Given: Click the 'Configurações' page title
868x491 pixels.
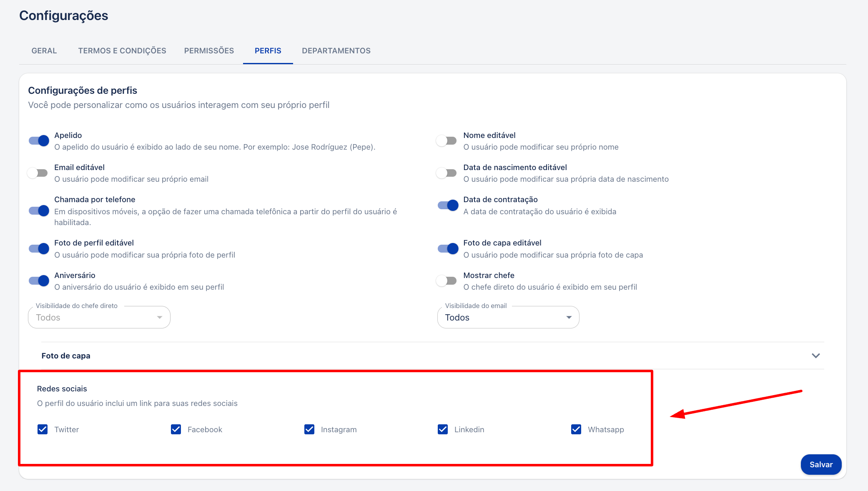Looking at the screenshot, I should point(64,15).
